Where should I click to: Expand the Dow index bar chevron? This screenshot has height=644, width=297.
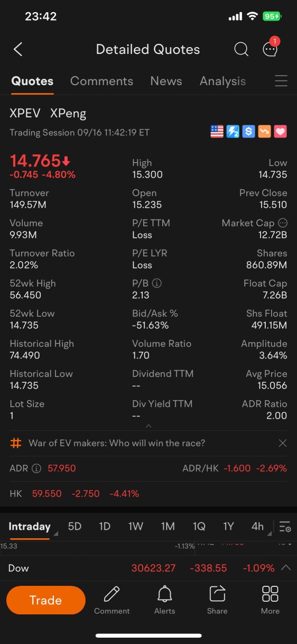(285, 568)
